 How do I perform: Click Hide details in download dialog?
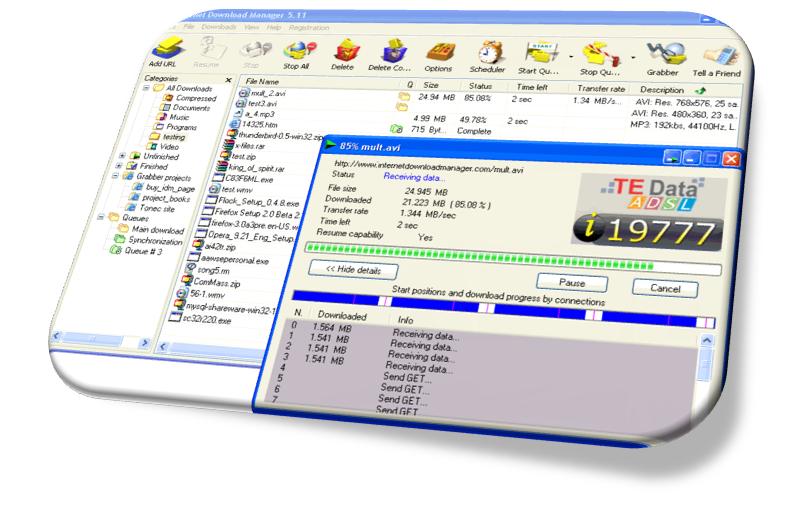pyautogui.click(x=353, y=269)
